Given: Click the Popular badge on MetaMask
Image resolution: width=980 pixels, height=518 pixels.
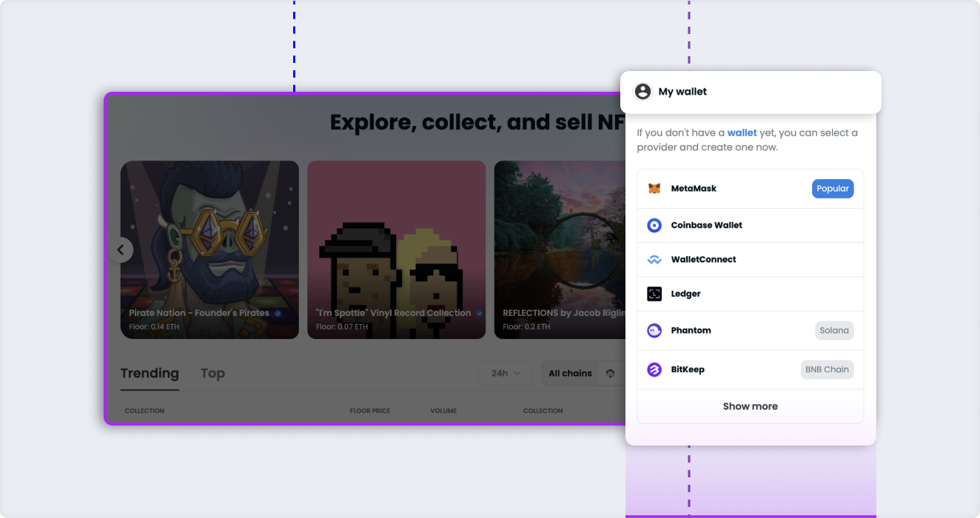Looking at the screenshot, I should (x=833, y=189).
